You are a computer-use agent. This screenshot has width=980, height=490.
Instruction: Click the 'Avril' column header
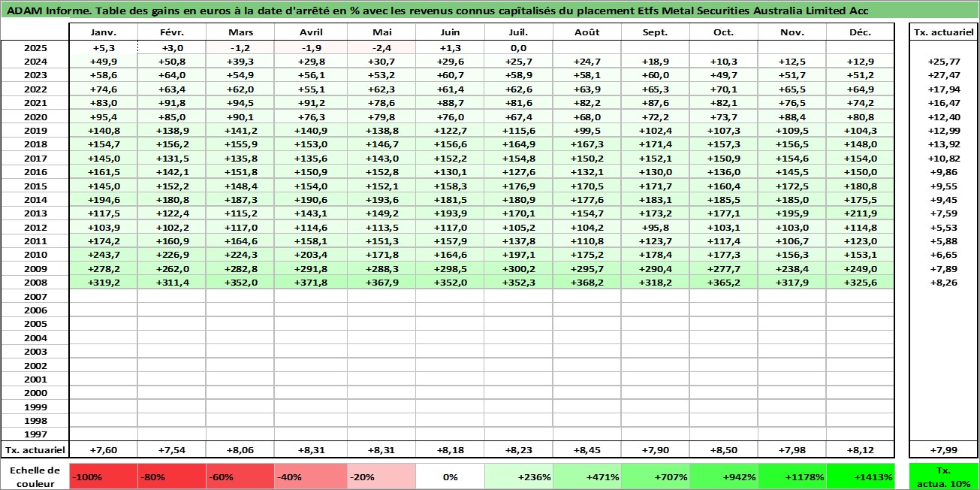pyautogui.click(x=311, y=32)
